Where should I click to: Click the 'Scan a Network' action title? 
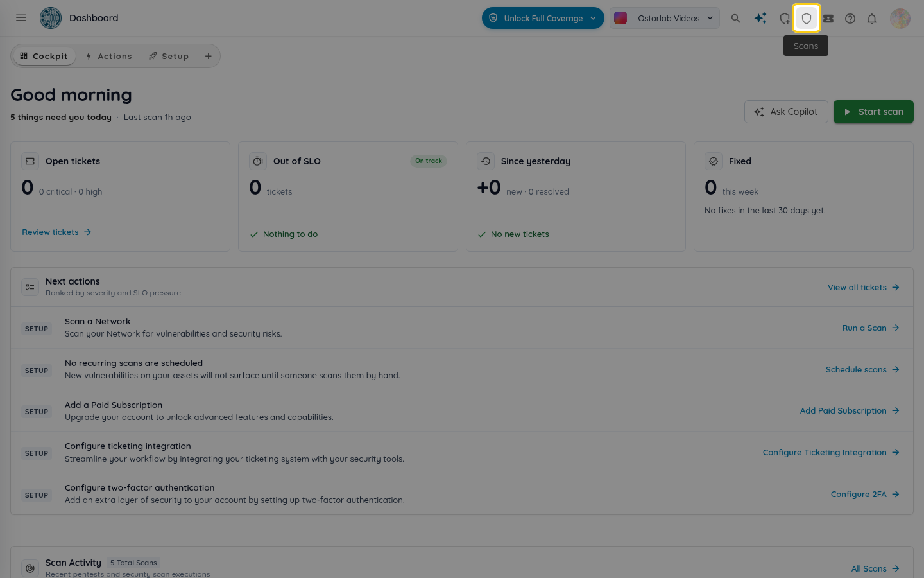98,322
